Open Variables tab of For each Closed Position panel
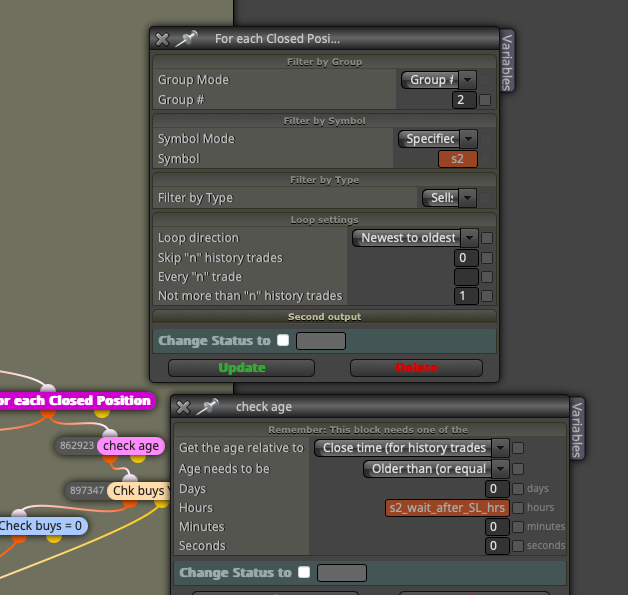628x595 pixels. (x=507, y=62)
